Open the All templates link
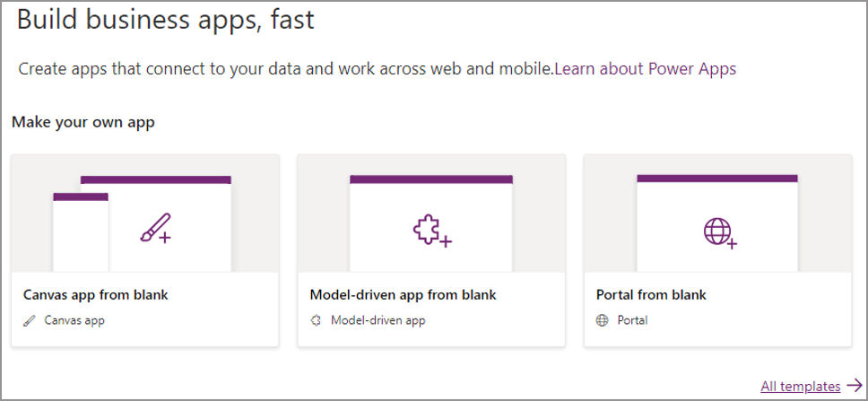 (x=801, y=386)
